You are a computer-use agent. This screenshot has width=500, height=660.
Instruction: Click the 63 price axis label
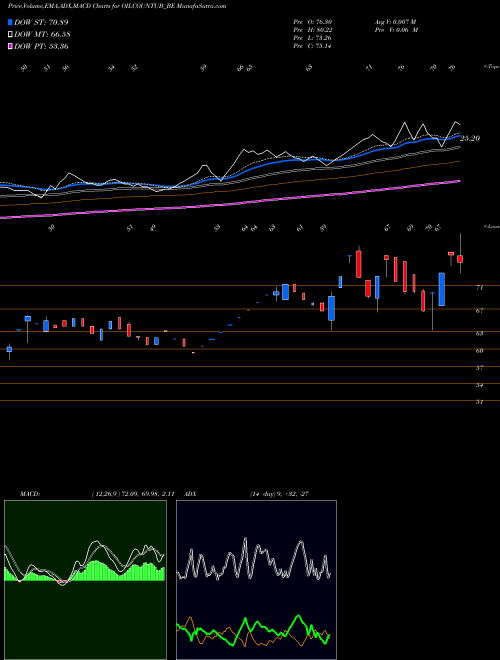pos(479,333)
